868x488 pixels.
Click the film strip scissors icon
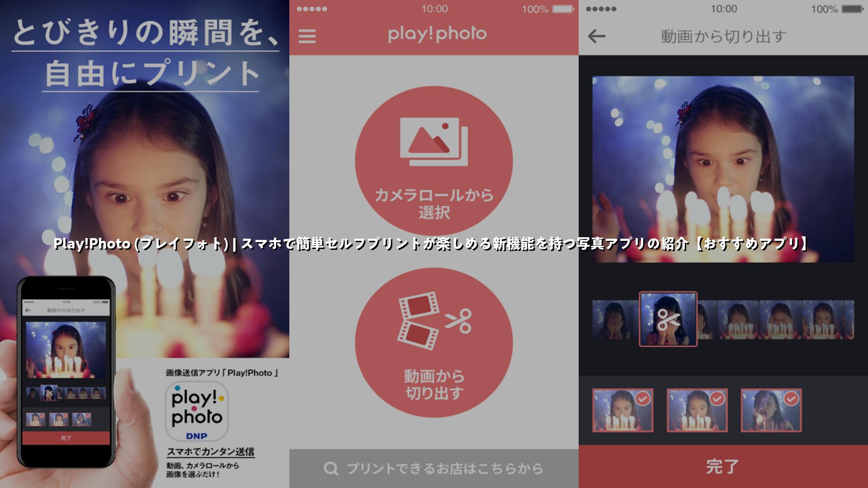(434, 321)
